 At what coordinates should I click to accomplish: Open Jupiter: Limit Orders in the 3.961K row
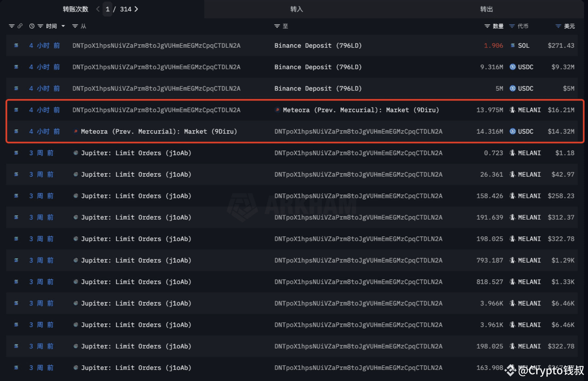click(x=136, y=325)
